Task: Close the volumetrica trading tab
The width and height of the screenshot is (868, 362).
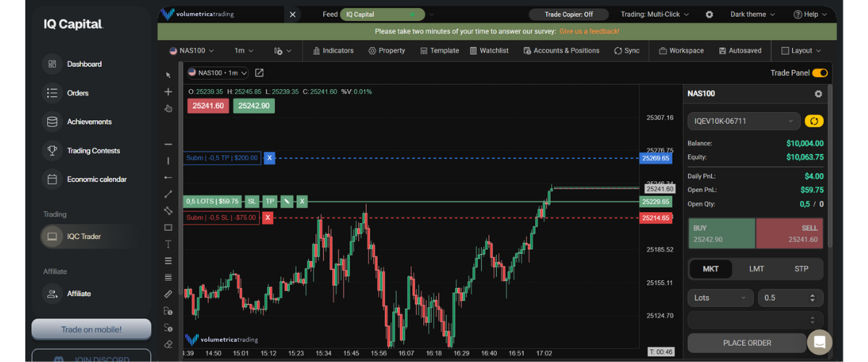Action: click(x=292, y=14)
